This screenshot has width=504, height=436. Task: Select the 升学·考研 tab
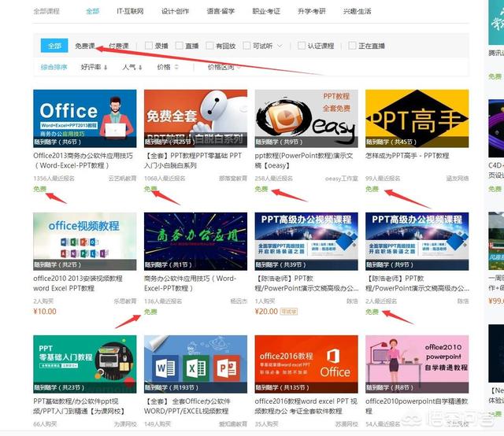[x=312, y=11]
